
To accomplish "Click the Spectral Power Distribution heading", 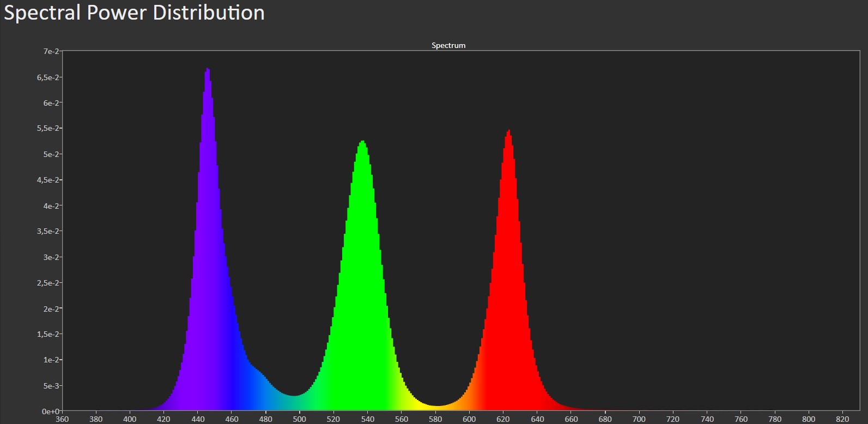I will pyautogui.click(x=134, y=13).
